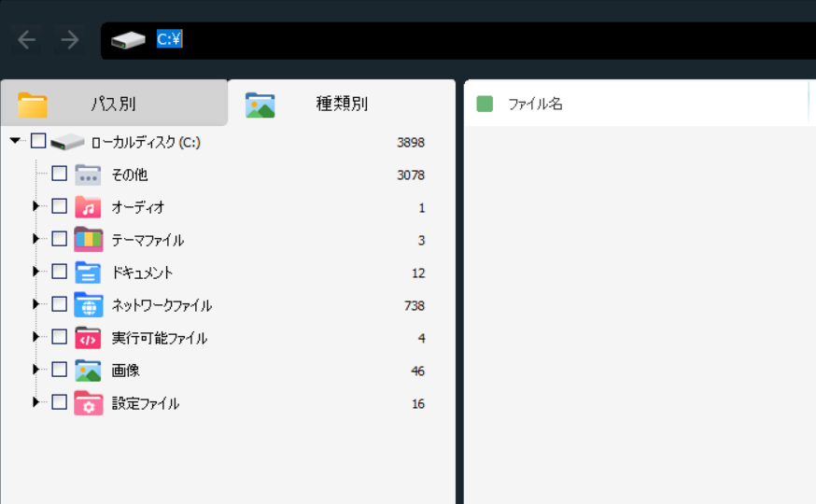Check the テーマファイル checkbox

(60, 239)
